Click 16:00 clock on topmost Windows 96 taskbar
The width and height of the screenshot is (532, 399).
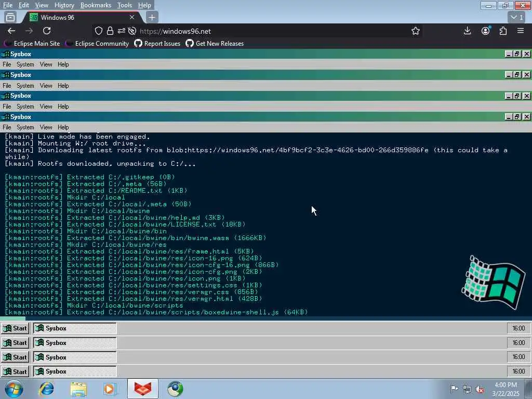(518, 328)
